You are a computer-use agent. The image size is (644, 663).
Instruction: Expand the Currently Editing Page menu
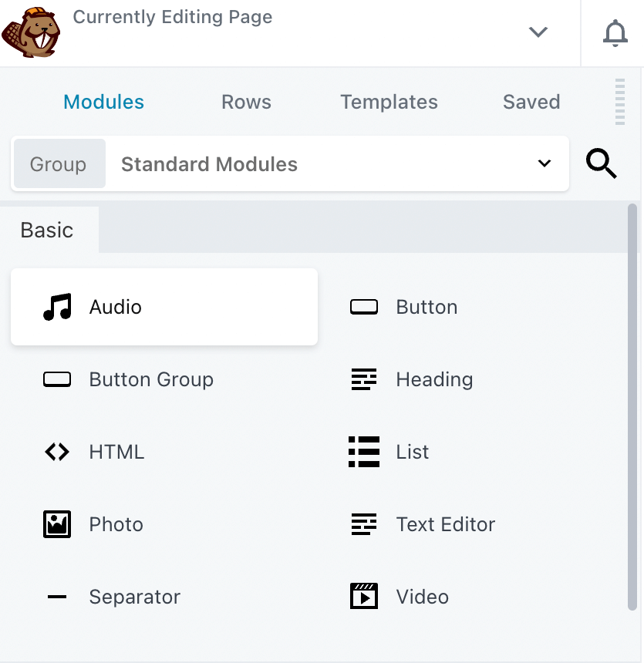[x=538, y=33]
